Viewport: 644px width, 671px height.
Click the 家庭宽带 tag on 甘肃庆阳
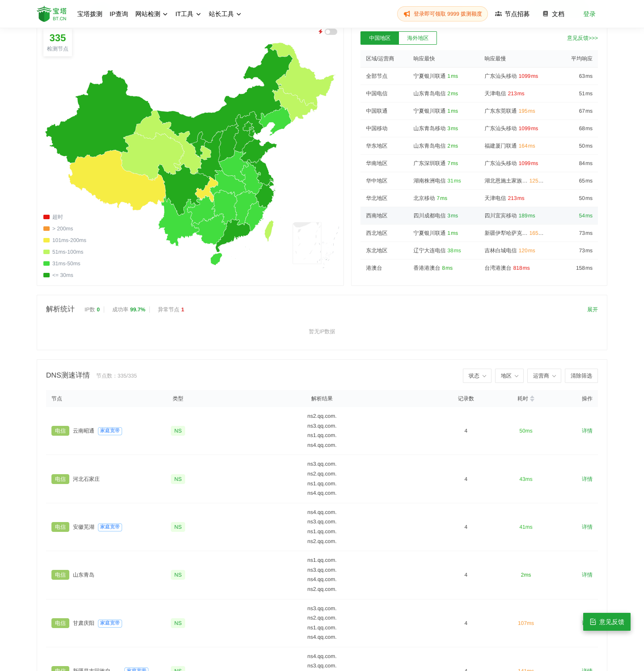[x=110, y=623]
